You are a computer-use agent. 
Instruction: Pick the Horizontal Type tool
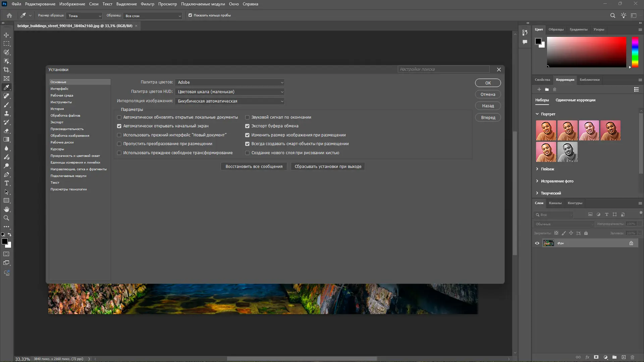coord(6,183)
